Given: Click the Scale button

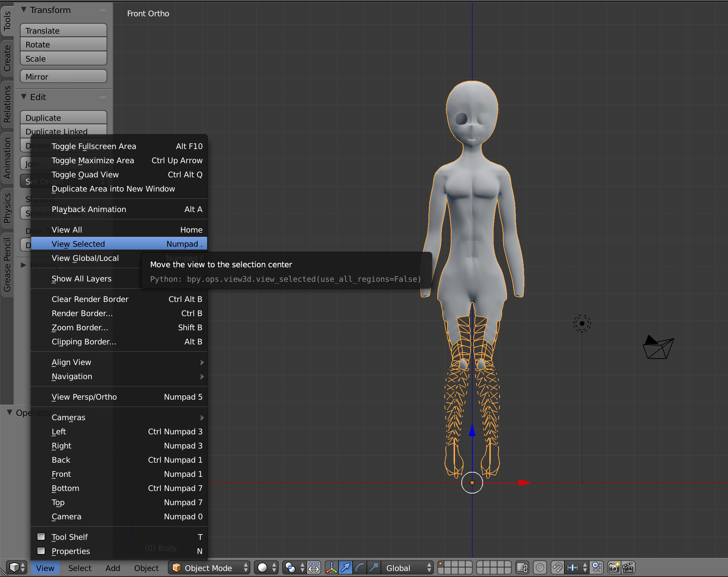Looking at the screenshot, I should (x=64, y=58).
